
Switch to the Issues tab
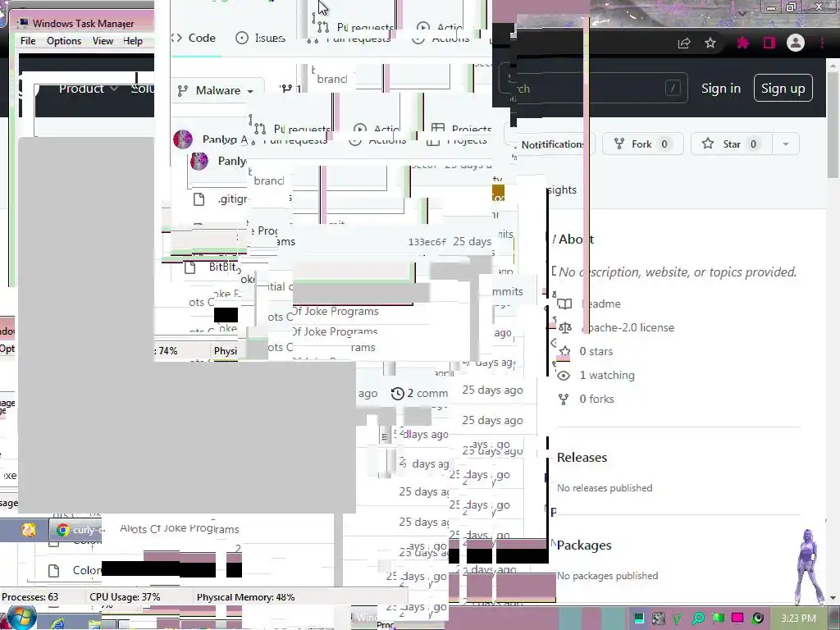pyautogui.click(x=261, y=38)
